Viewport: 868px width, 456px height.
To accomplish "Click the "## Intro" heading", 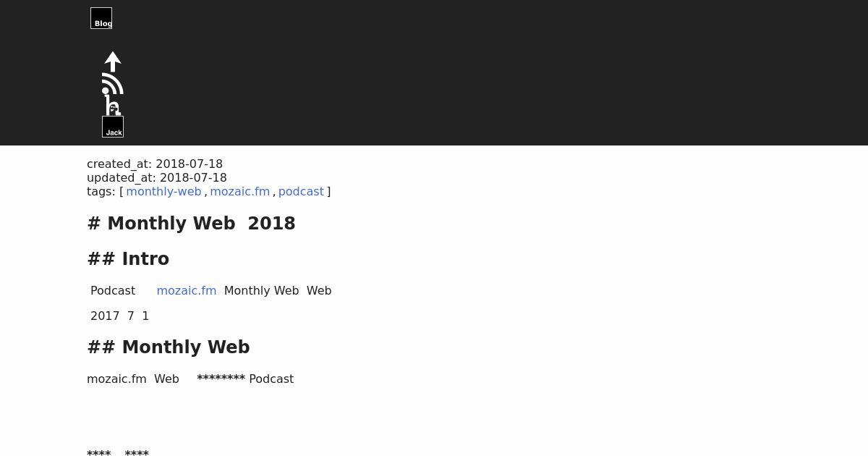I will point(128,258).
